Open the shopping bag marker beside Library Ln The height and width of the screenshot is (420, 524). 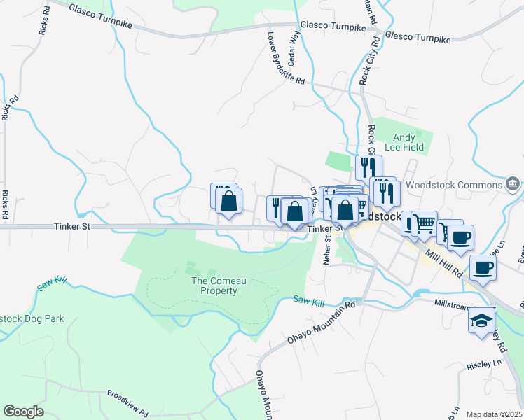point(294,212)
